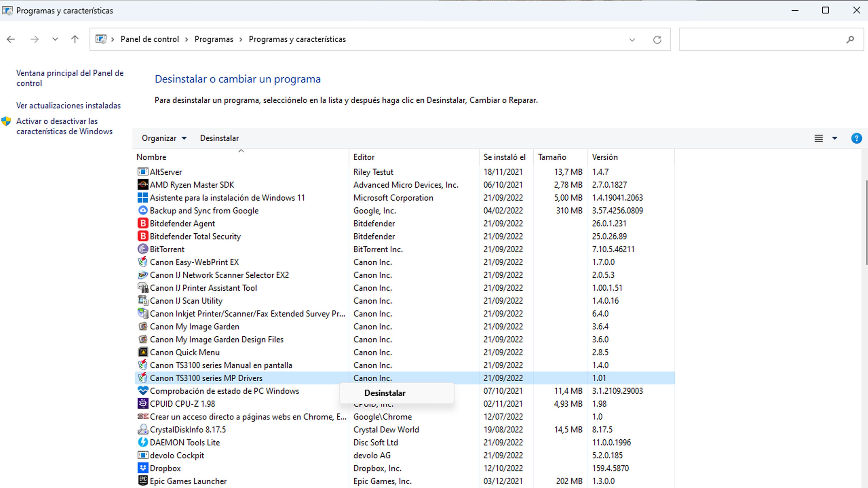Go up one level with up arrow
868x488 pixels.
coord(75,39)
